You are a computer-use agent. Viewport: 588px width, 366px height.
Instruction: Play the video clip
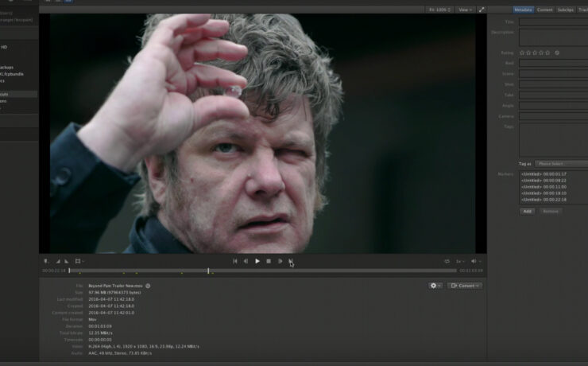coord(257,261)
